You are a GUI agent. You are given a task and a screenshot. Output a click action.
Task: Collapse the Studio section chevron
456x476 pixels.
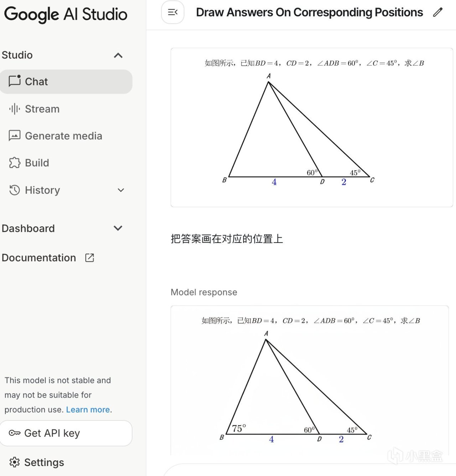coord(118,55)
